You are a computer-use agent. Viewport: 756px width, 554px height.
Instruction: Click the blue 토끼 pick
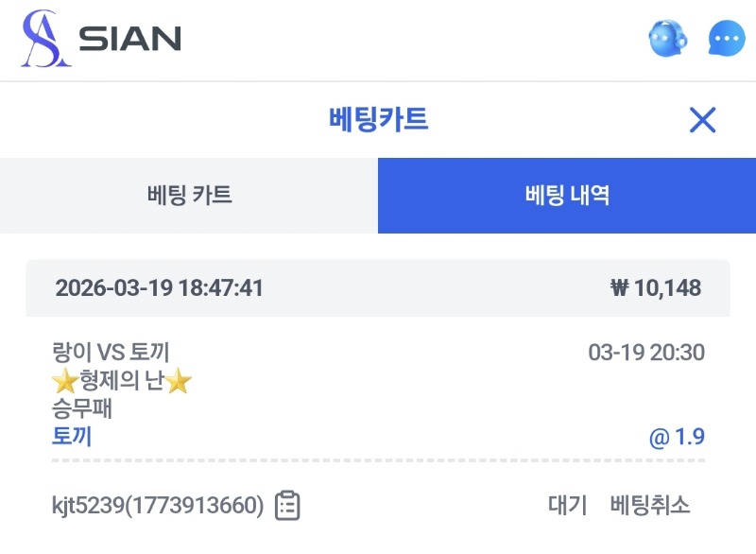[72, 437]
